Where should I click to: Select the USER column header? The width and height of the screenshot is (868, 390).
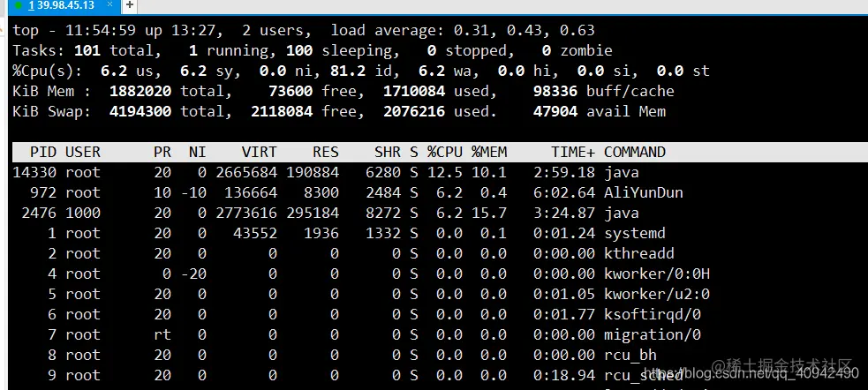83,152
